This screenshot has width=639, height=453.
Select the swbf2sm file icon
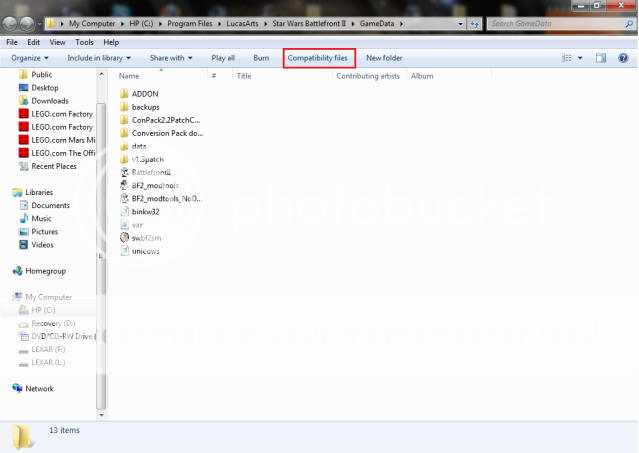pyautogui.click(x=124, y=237)
